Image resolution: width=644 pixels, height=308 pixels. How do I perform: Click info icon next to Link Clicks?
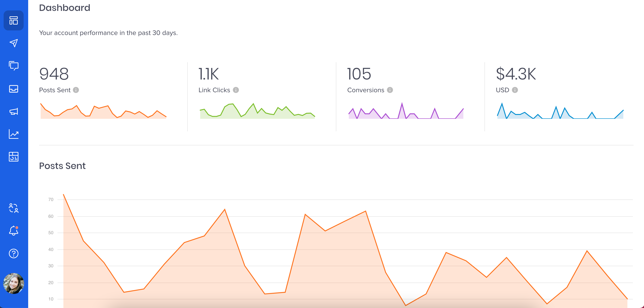tap(236, 90)
